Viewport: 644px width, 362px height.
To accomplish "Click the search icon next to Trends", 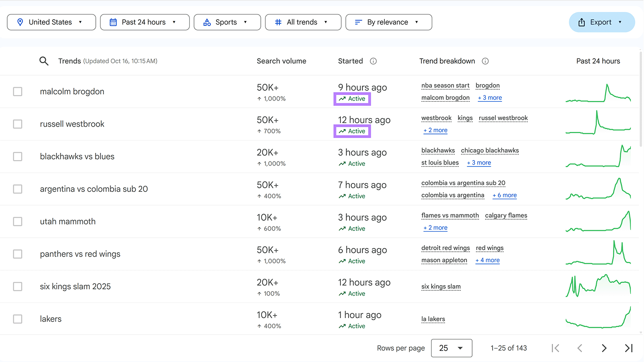I will pos(44,61).
